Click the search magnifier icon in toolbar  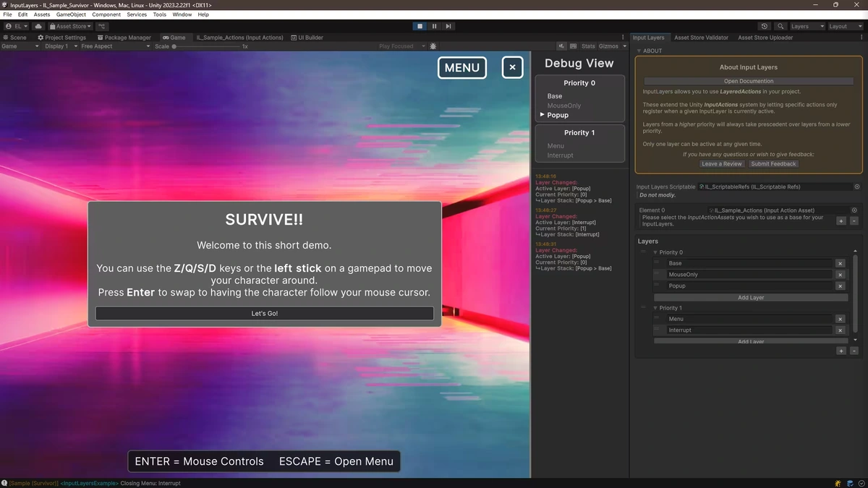[780, 26]
